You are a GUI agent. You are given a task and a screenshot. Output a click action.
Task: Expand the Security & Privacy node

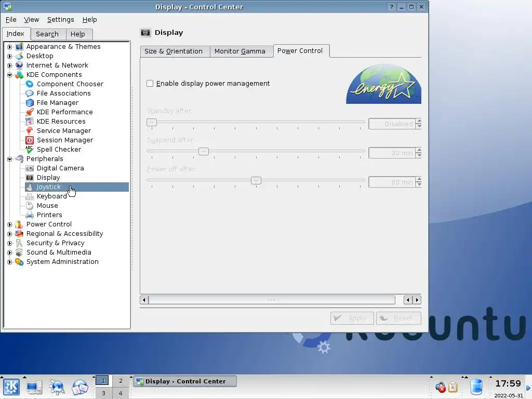tap(9, 243)
